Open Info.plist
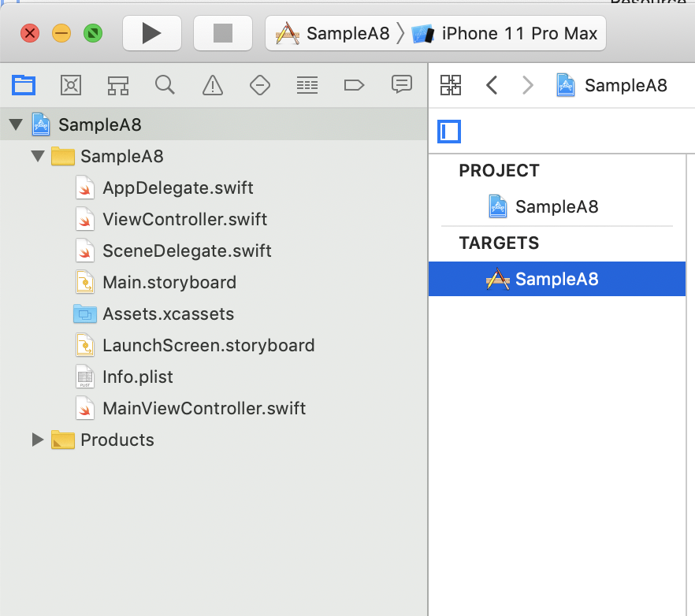The image size is (695, 616). 214,377
